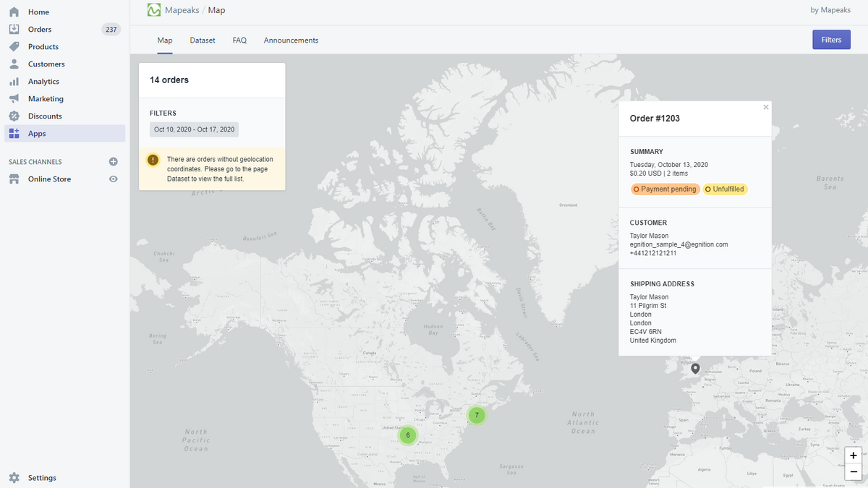This screenshot has height=488, width=868.
Task: Click the Filters button
Action: click(x=831, y=40)
